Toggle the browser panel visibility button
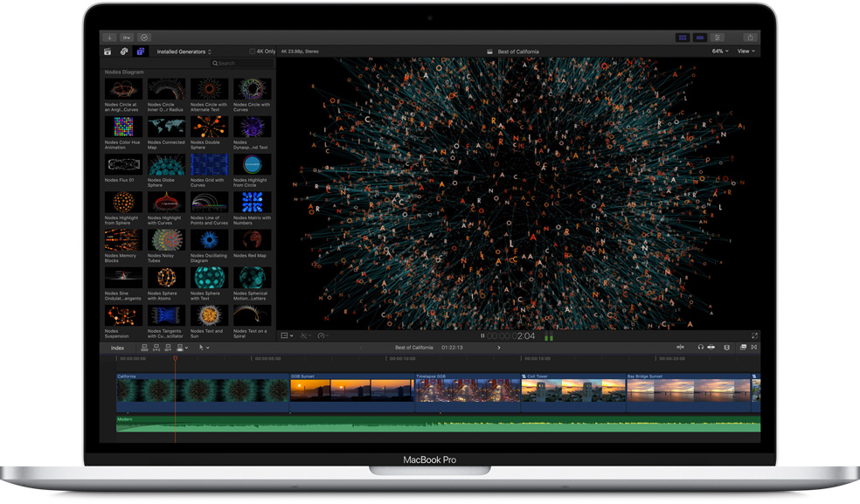The width and height of the screenshot is (860, 504). [683, 38]
